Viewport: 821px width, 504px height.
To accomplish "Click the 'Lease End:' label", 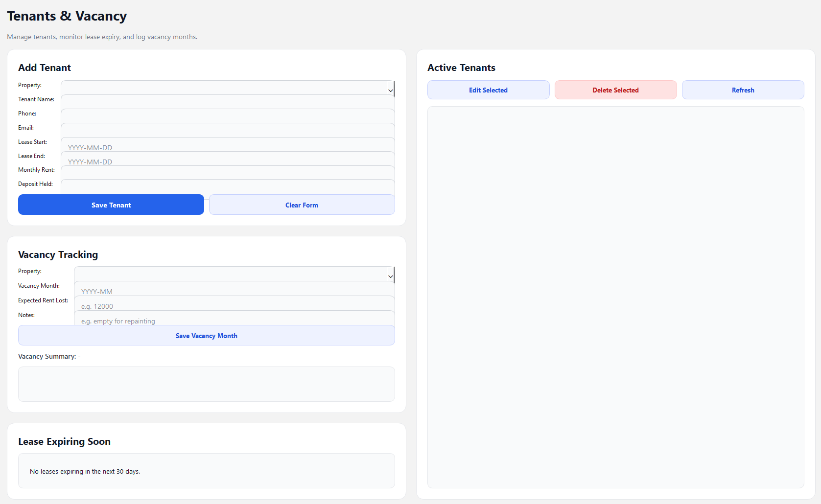I will [32, 156].
